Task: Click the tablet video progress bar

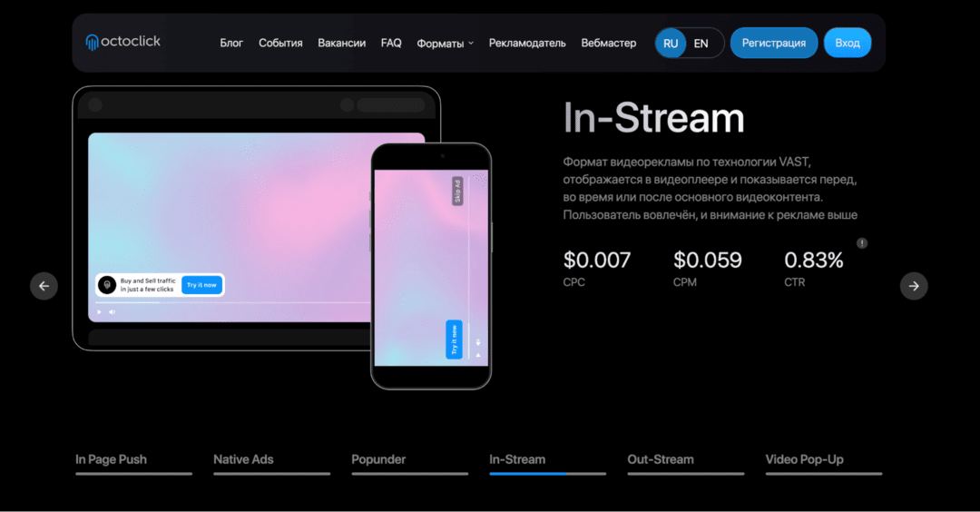Action: point(232,302)
